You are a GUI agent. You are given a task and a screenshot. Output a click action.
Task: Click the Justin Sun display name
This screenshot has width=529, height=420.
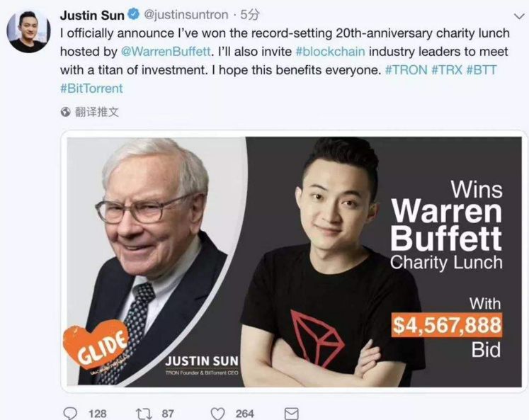click(x=92, y=15)
